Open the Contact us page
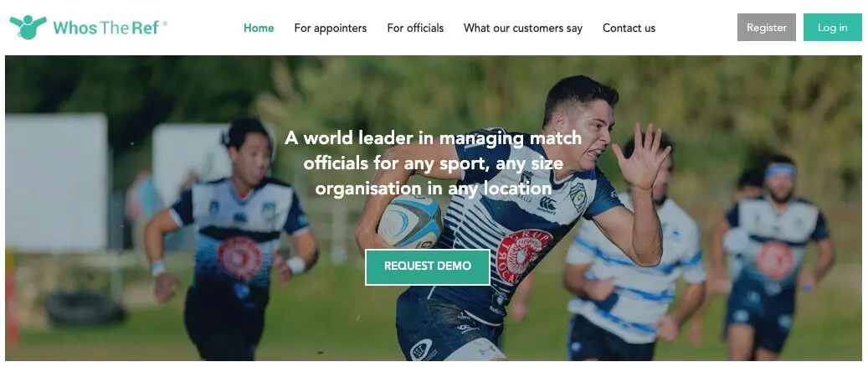This screenshot has height=367, width=868. (x=629, y=28)
